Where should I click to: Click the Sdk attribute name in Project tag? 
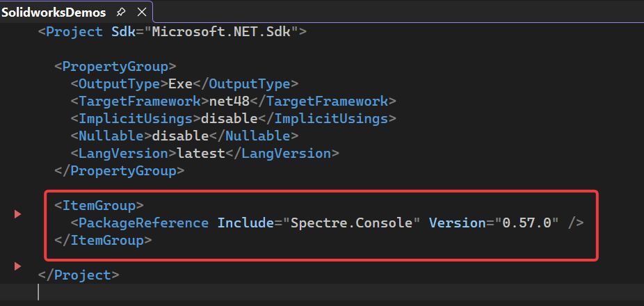(x=123, y=31)
